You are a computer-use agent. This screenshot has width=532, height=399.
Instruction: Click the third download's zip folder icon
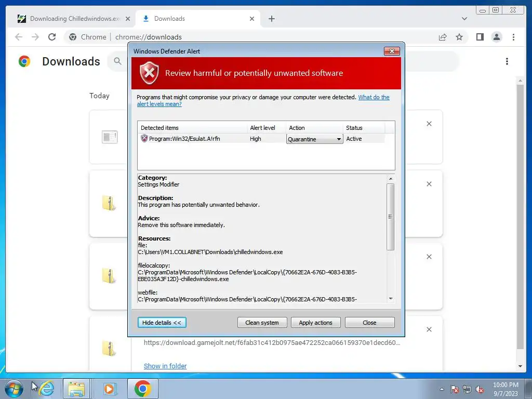pyautogui.click(x=109, y=275)
